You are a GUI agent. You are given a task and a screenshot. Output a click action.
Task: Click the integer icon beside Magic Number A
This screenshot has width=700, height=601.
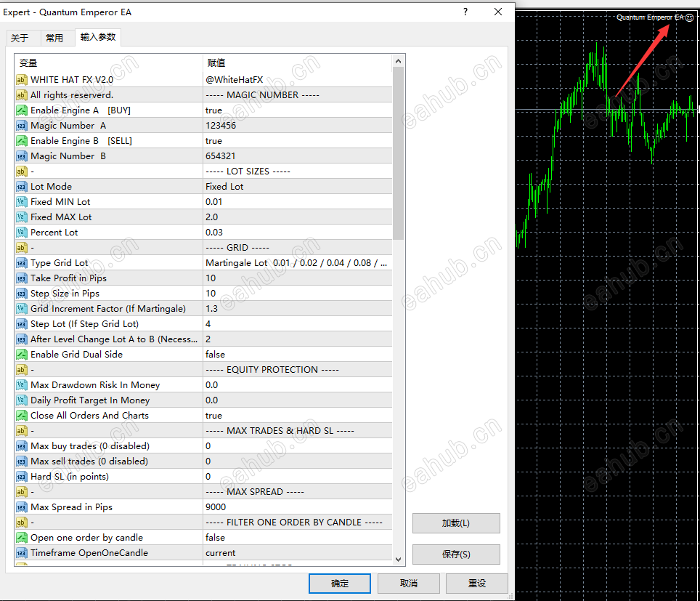point(22,126)
